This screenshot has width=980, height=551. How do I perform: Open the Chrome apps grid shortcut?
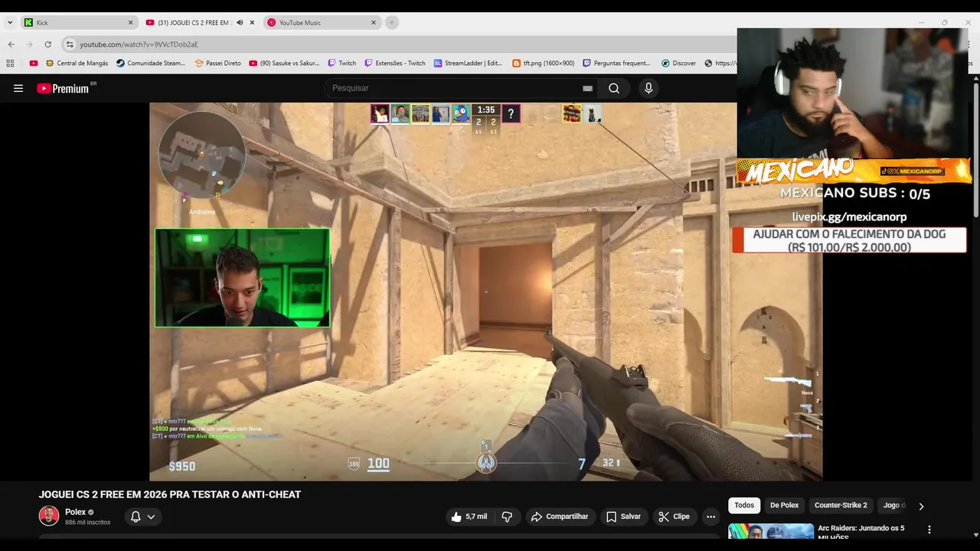click(x=10, y=64)
